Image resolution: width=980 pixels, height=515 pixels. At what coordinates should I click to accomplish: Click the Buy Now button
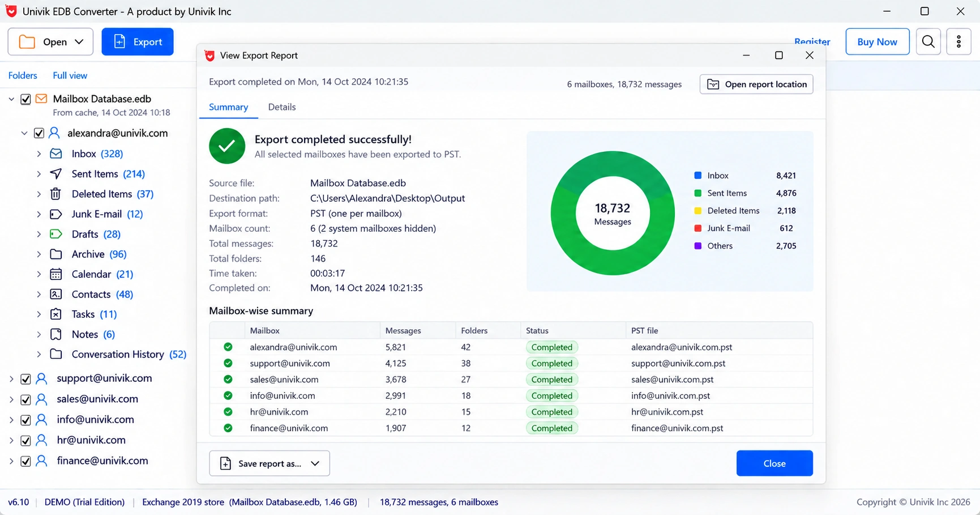coord(877,41)
